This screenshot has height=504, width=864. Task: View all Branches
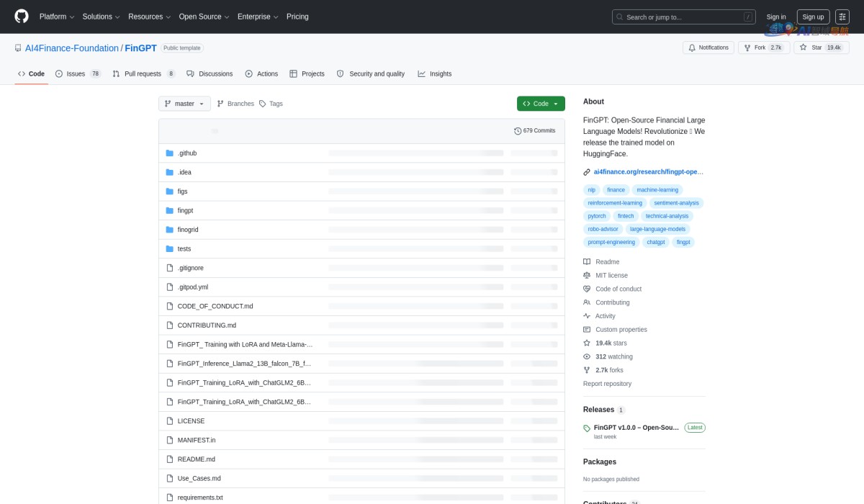[235, 104]
